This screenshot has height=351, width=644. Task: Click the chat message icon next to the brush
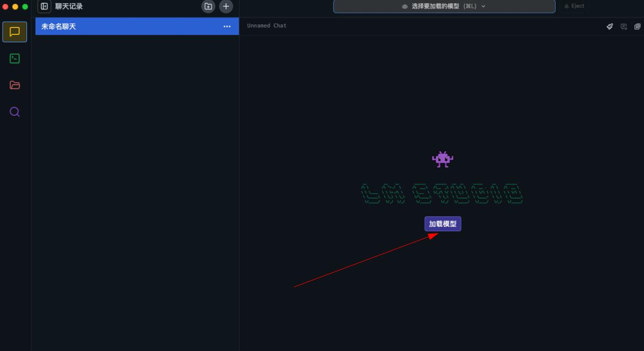[x=623, y=26]
